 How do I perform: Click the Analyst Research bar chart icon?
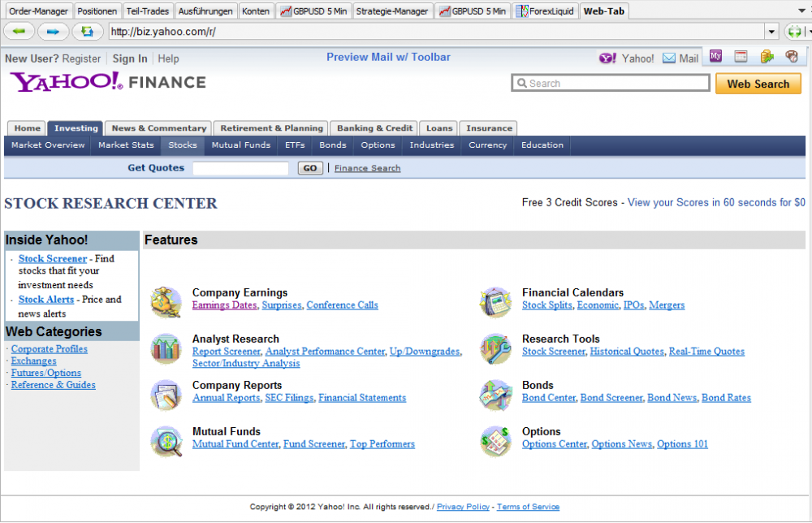pyautogui.click(x=166, y=348)
